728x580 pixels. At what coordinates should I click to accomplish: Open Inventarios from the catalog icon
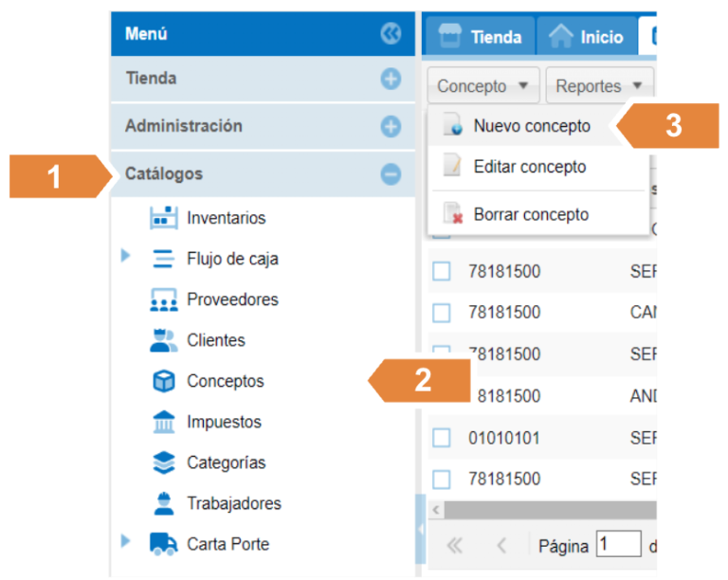[164, 218]
